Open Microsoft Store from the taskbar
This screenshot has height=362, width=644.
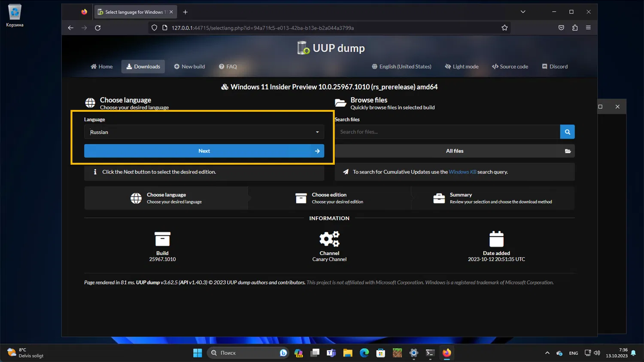tap(381, 353)
